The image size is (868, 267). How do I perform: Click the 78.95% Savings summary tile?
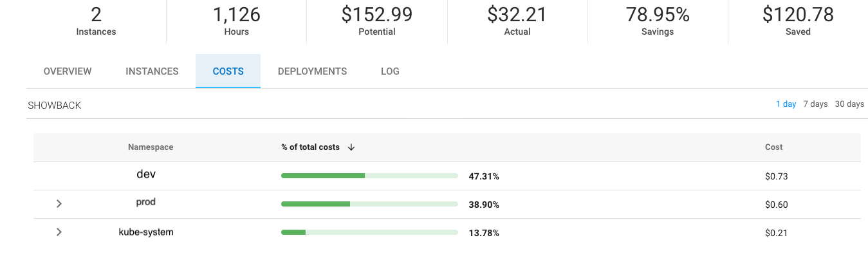658,21
